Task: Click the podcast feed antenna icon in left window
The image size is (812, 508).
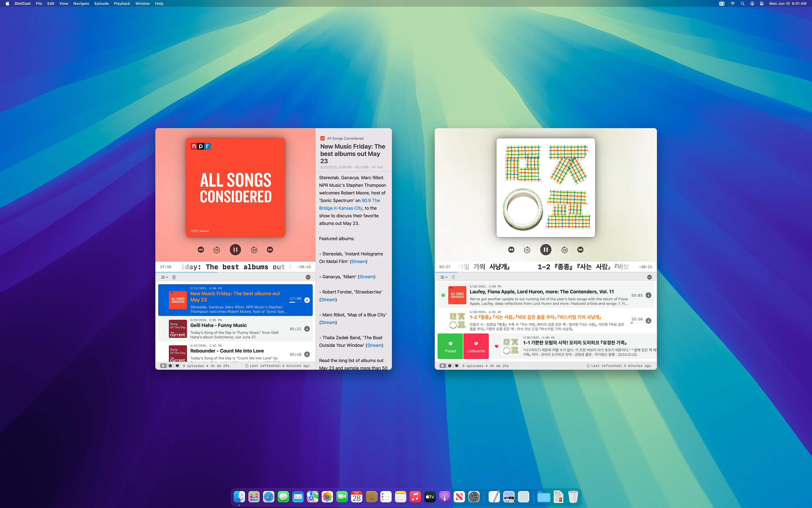Action: coord(308,277)
